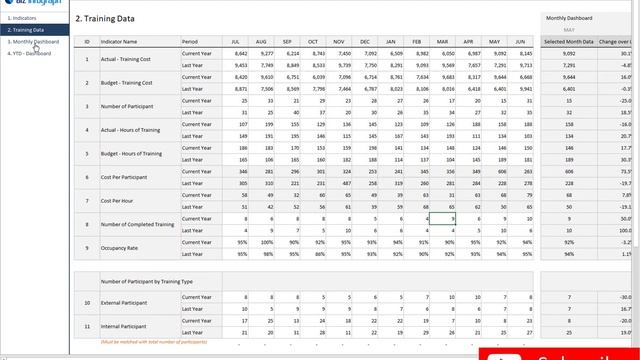Image resolution: width=640 pixels, height=360 pixels.
Task: Click Selected Month Data '94%' cell
Action: click(569, 254)
